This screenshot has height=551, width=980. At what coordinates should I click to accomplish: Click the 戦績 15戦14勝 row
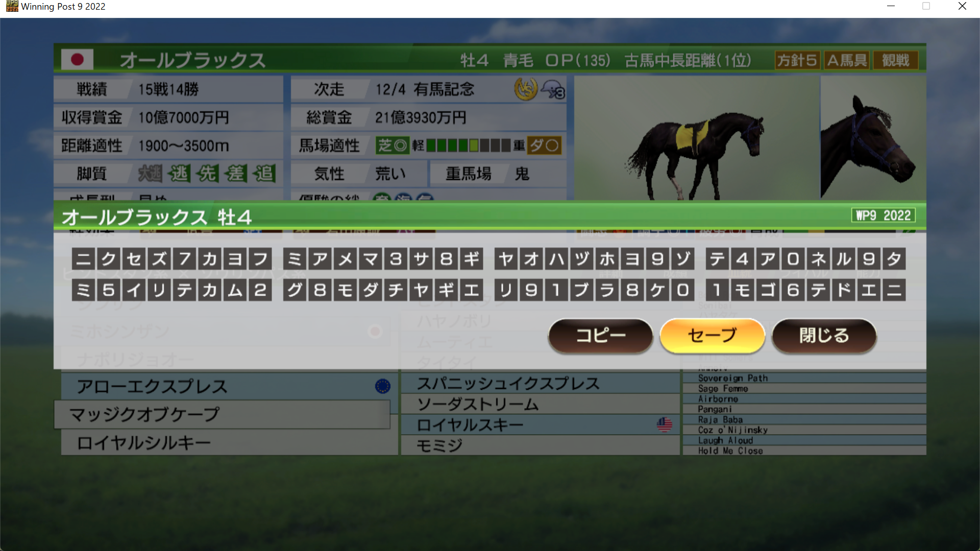(168, 89)
